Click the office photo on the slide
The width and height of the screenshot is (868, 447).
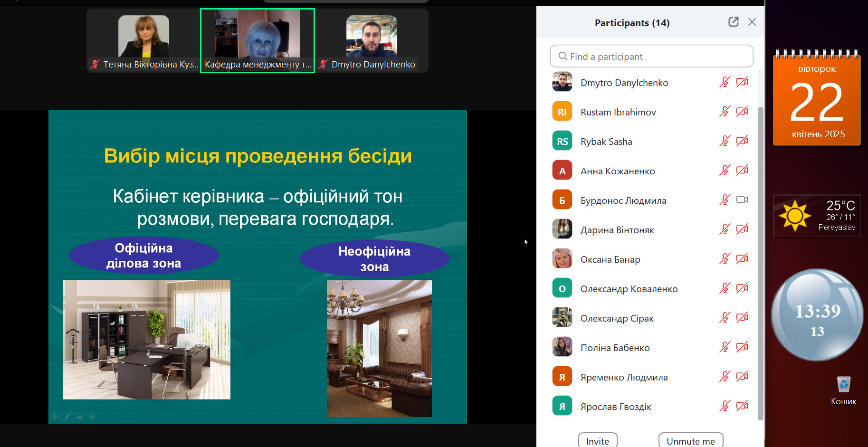[x=147, y=339]
